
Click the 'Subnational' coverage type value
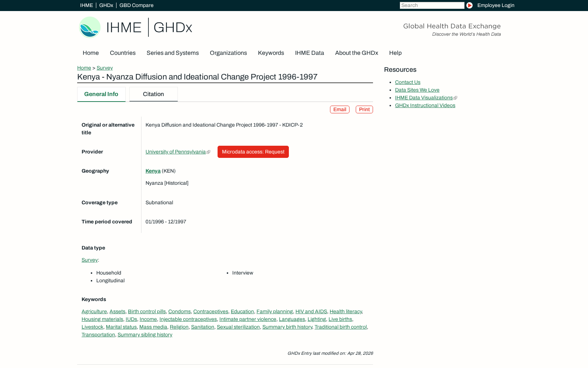(159, 202)
